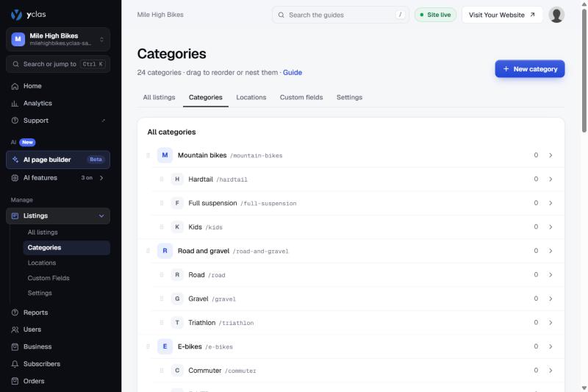The height and width of the screenshot is (392, 588).
Task: Switch to the Settings tab
Action: click(x=350, y=98)
